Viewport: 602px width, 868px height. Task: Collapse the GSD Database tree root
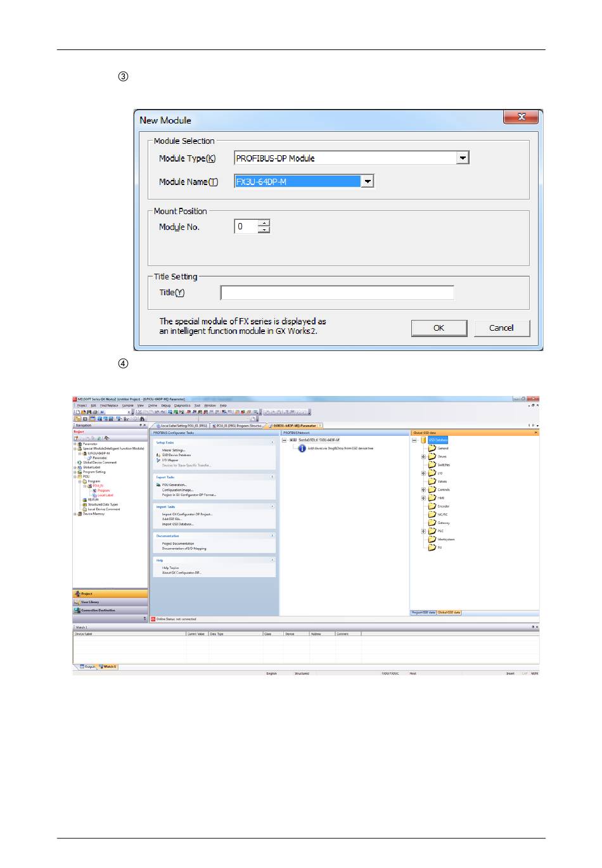tap(414, 440)
